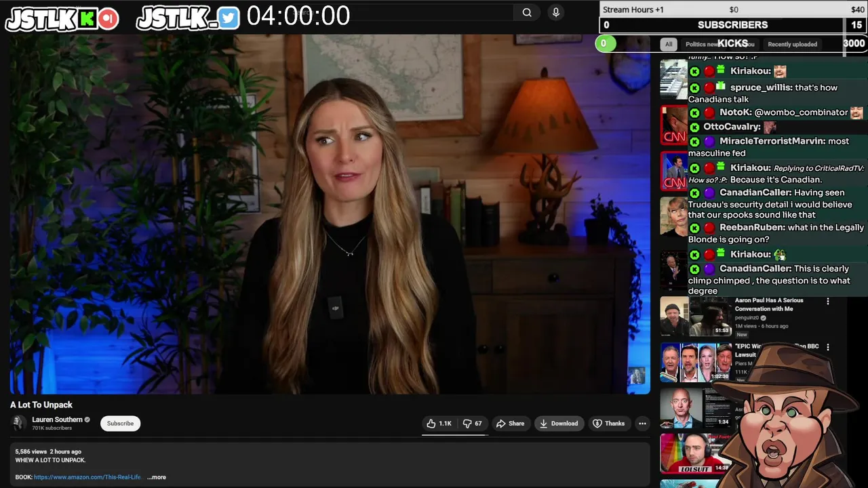Image resolution: width=868 pixels, height=488 pixels.
Task: Open the EPIC BBC Lawsuit video thumbnail
Action: [x=696, y=363]
